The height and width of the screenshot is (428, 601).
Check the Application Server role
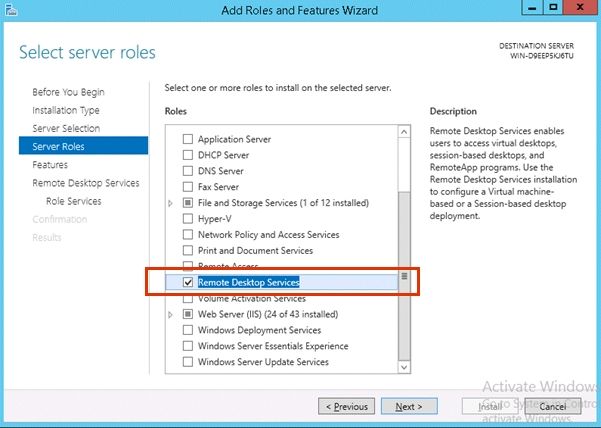point(188,139)
